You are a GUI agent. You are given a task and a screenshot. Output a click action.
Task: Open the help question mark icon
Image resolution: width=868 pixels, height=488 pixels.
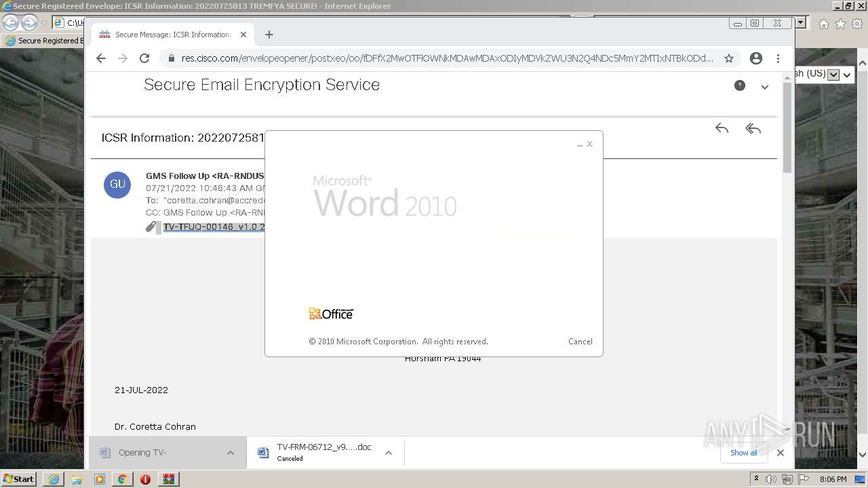[x=740, y=85]
